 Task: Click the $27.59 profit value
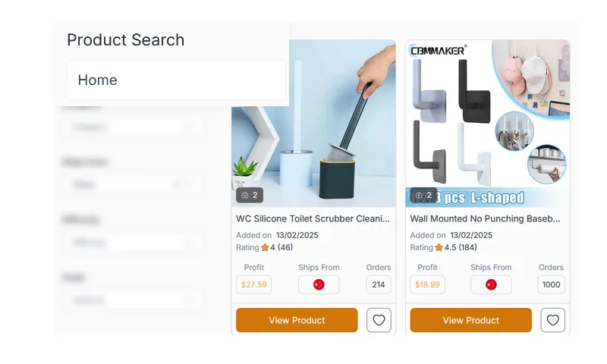253,284
